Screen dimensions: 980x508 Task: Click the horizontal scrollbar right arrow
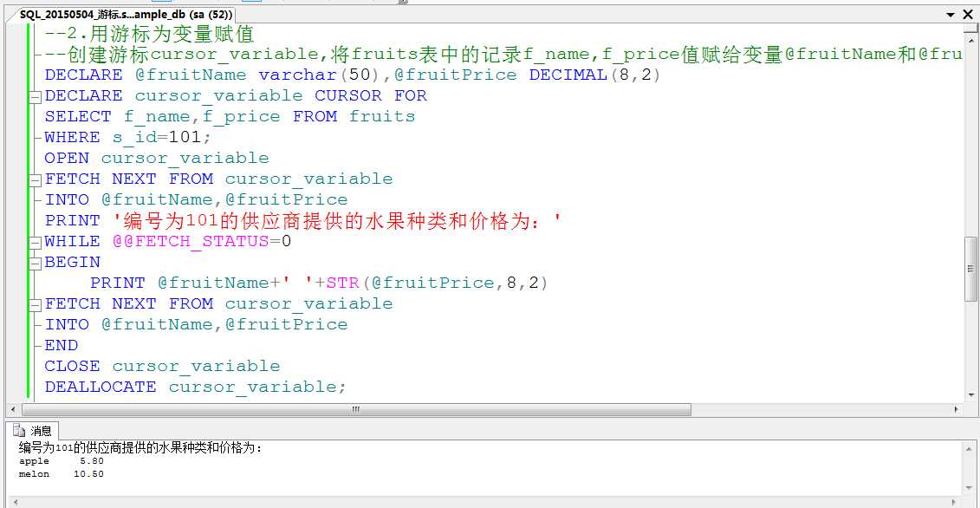(957, 407)
